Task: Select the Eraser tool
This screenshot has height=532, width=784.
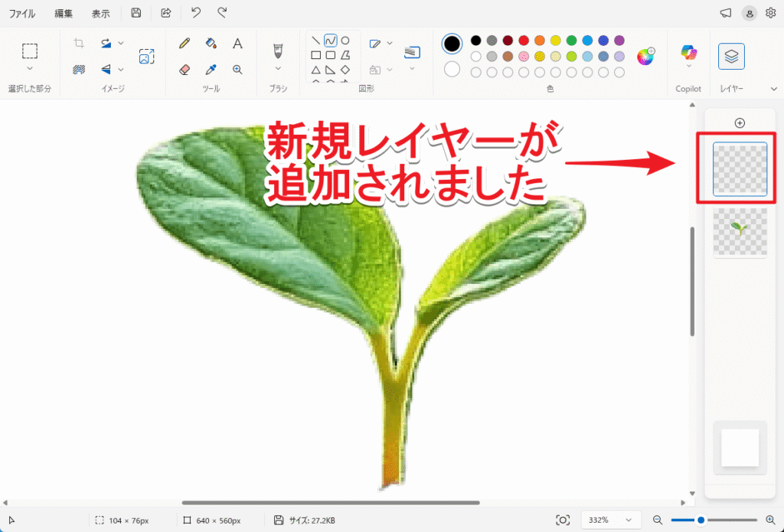Action: pos(185,70)
